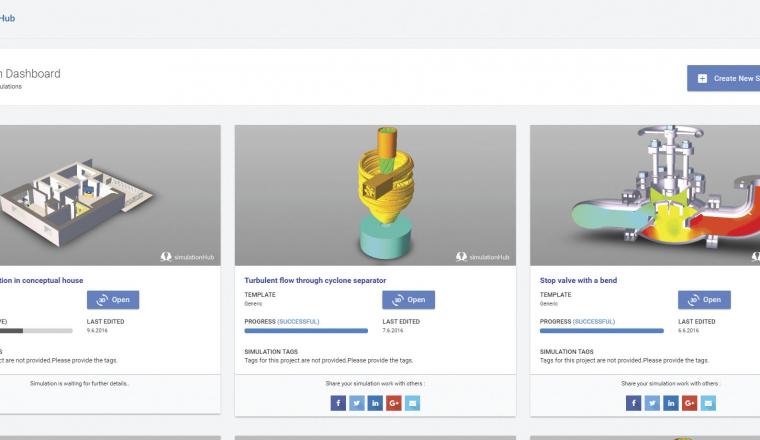Share cyclone separator simulation on Twitter
The width and height of the screenshot is (760, 440).
click(x=356, y=403)
